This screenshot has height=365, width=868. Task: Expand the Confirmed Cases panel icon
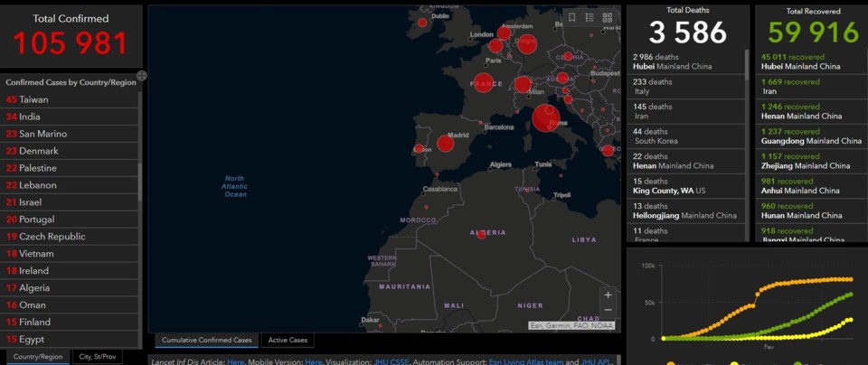pos(142,76)
